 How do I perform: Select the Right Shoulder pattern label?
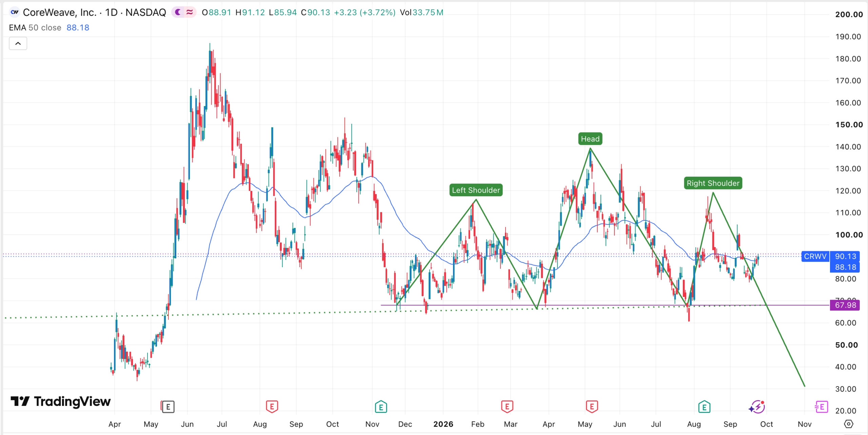tap(713, 183)
